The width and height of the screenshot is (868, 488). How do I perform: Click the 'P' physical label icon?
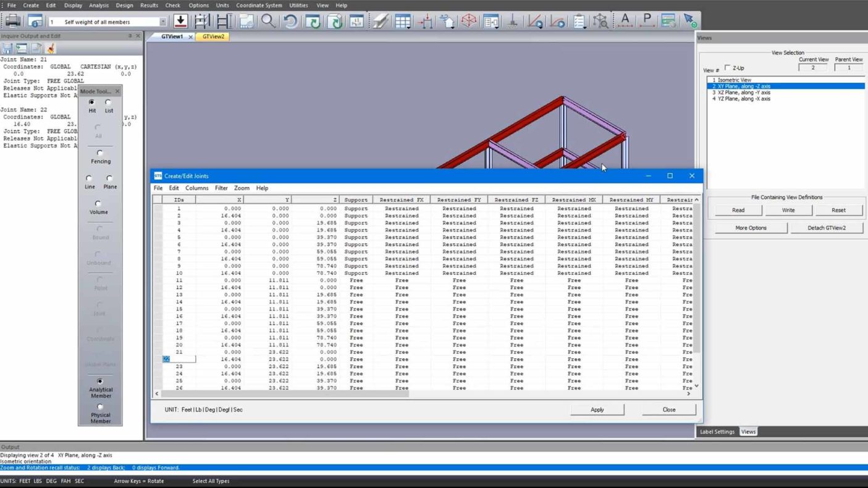647,22
